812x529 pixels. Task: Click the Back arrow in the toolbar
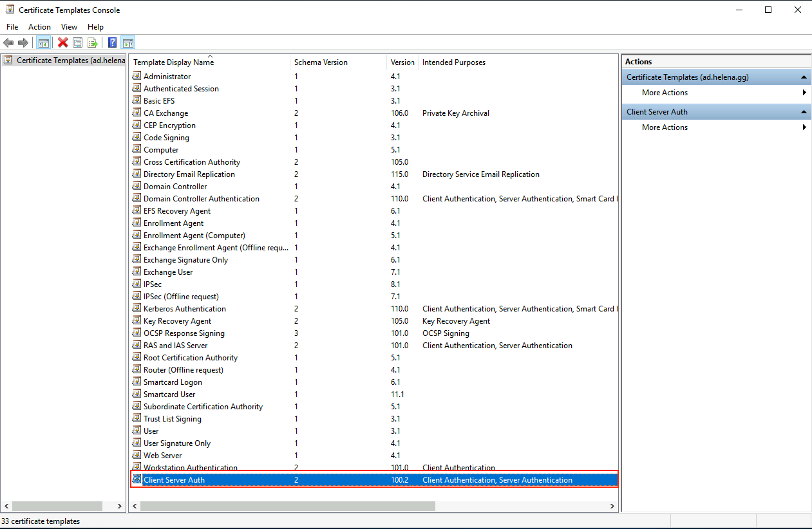[x=8, y=43]
